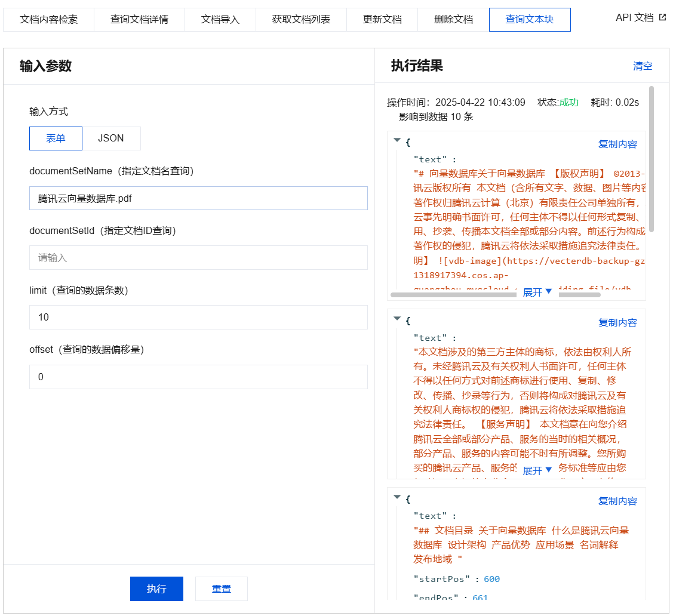Switch to 文档内容检索 tab

coord(48,20)
